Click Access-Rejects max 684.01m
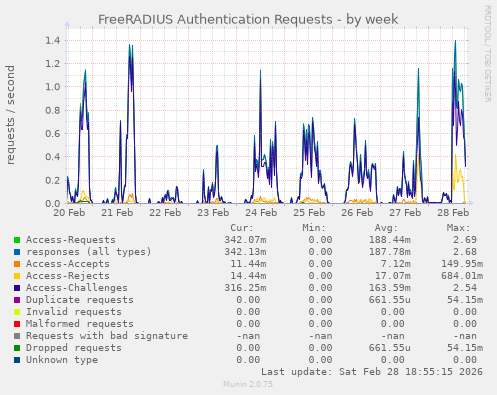 (x=462, y=276)
